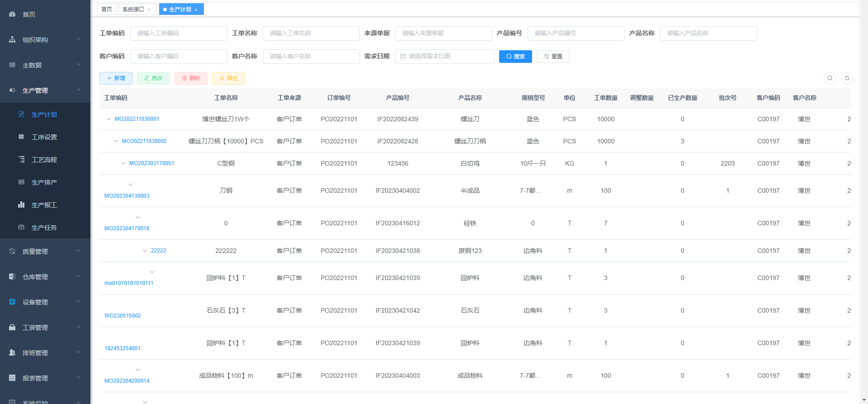Focus the 产品编号 input field
The width and height of the screenshot is (868, 404).
coord(576,33)
